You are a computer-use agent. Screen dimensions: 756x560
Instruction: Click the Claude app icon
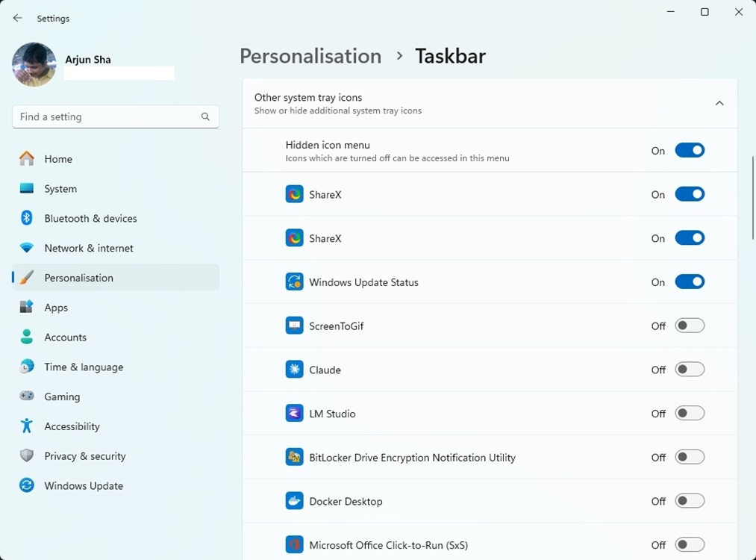[x=294, y=369]
